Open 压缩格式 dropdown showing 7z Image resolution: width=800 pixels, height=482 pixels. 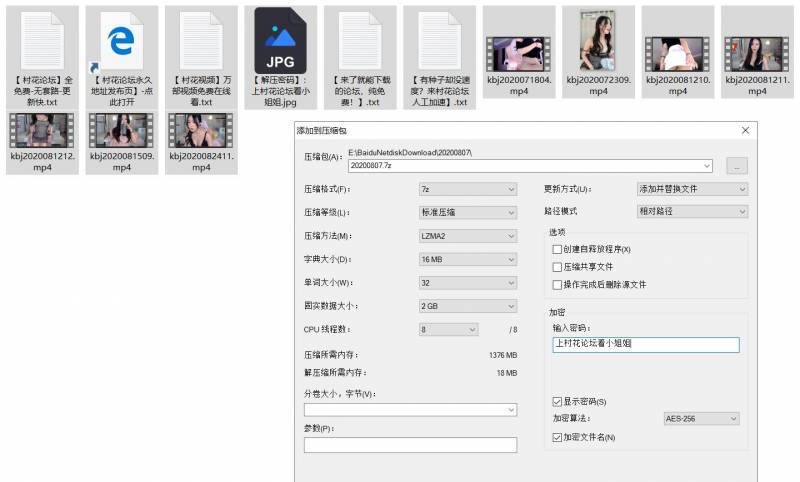pyautogui.click(x=468, y=189)
